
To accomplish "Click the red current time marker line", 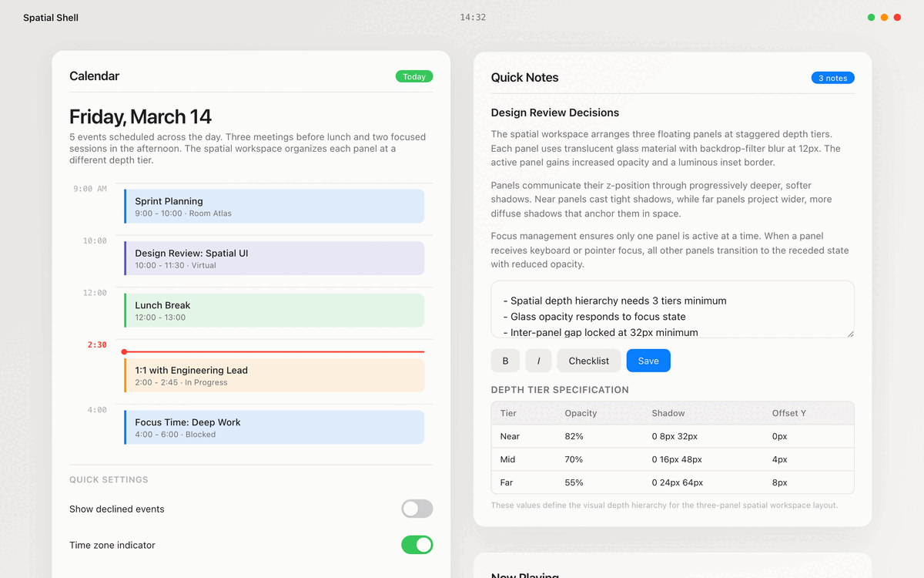I will pos(274,351).
